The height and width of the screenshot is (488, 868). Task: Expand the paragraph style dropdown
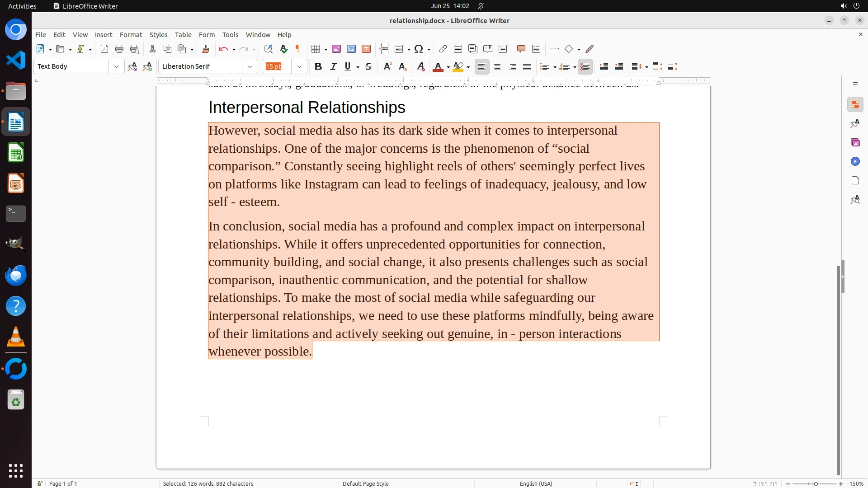117,66
